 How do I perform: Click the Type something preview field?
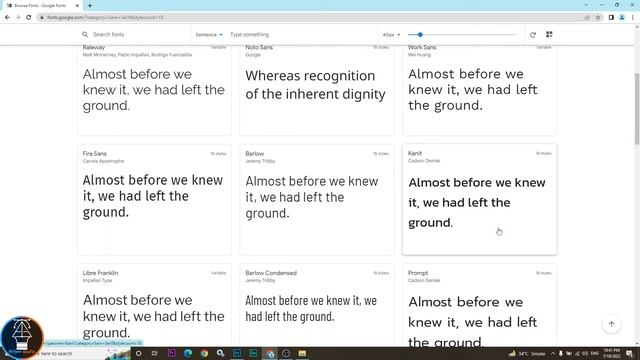[302, 35]
